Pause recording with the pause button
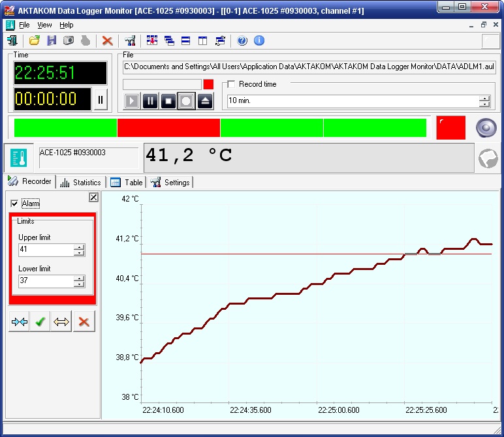504x437 pixels. (150, 101)
